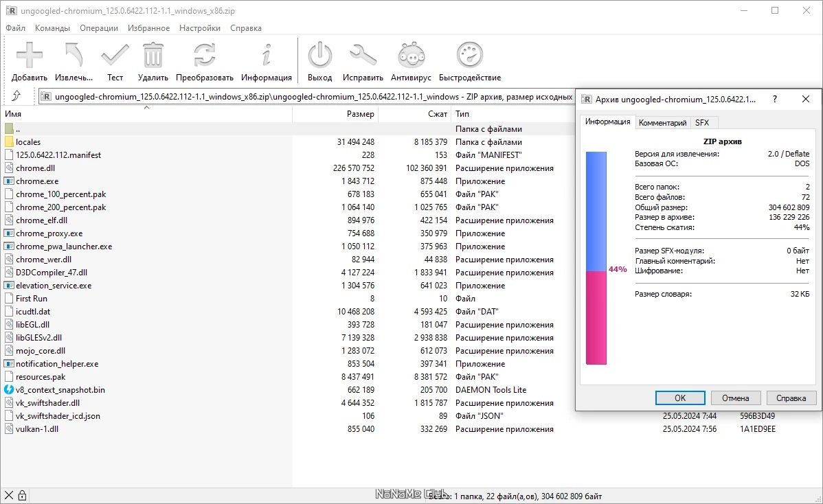Close the archive information dialog
This screenshot has height=504, width=823.
[806, 99]
